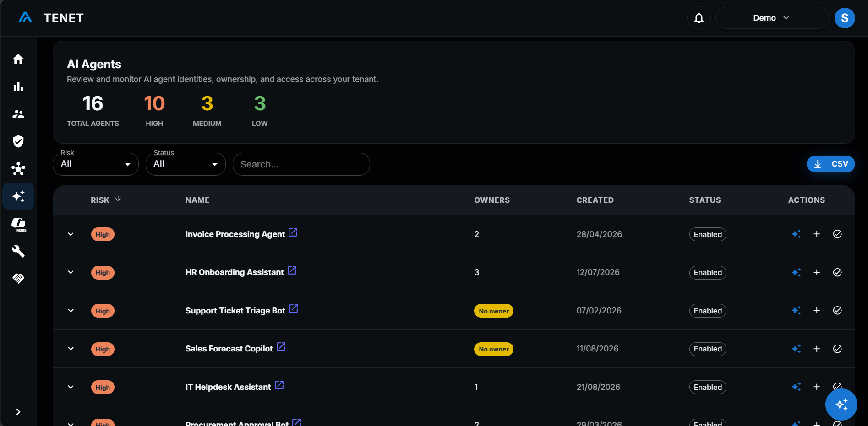
Task: Expand the sidebar navigation chevron
Action: tap(18, 412)
